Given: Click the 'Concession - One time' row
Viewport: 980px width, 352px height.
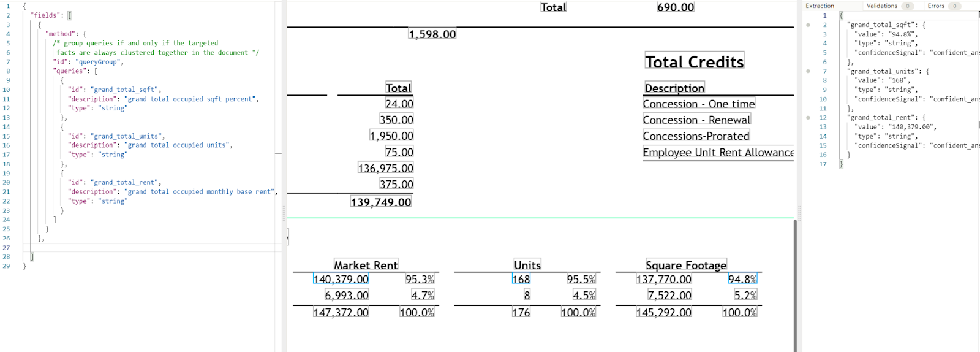Looking at the screenshot, I should (x=699, y=104).
